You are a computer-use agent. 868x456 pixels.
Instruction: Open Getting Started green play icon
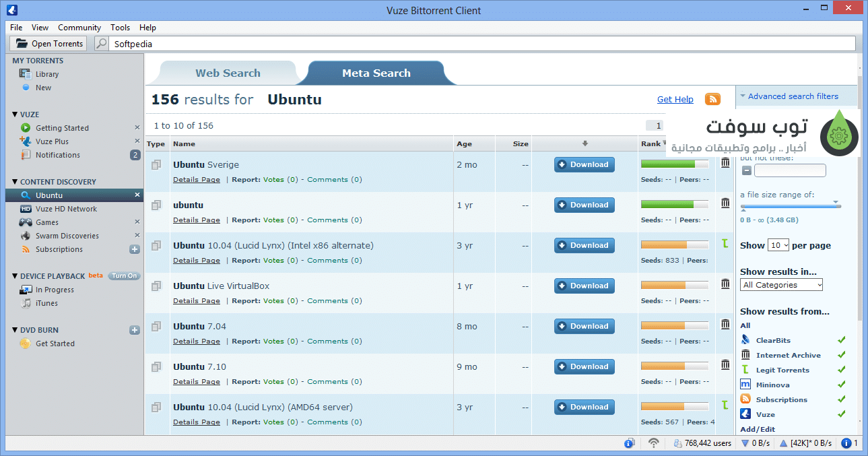(x=26, y=128)
